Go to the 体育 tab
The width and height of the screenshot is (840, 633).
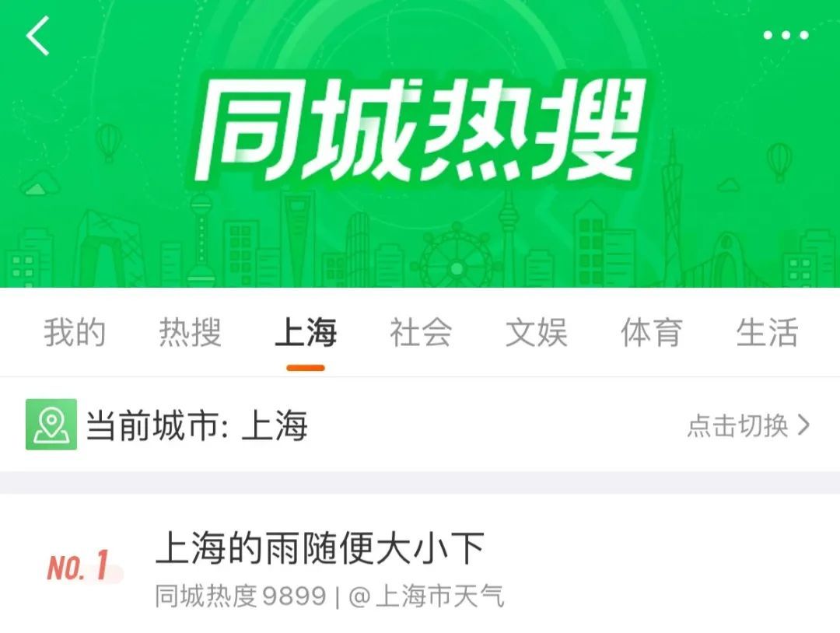pos(652,332)
